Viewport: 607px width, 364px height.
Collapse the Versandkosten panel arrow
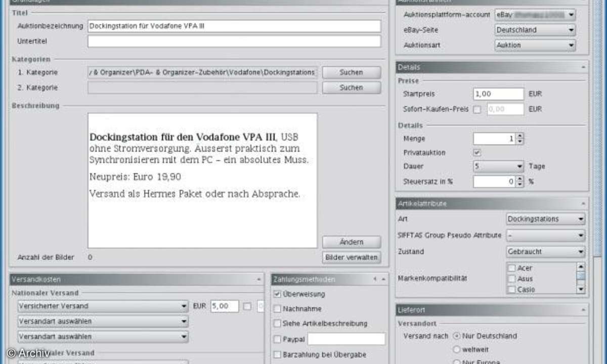point(258,279)
